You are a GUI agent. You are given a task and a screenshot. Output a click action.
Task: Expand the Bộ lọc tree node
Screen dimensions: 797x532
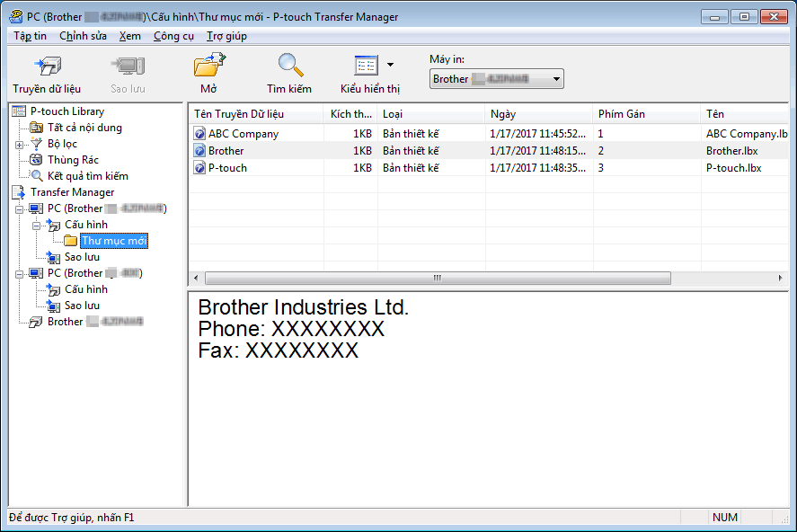pyautogui.click(x=20, y=144)
